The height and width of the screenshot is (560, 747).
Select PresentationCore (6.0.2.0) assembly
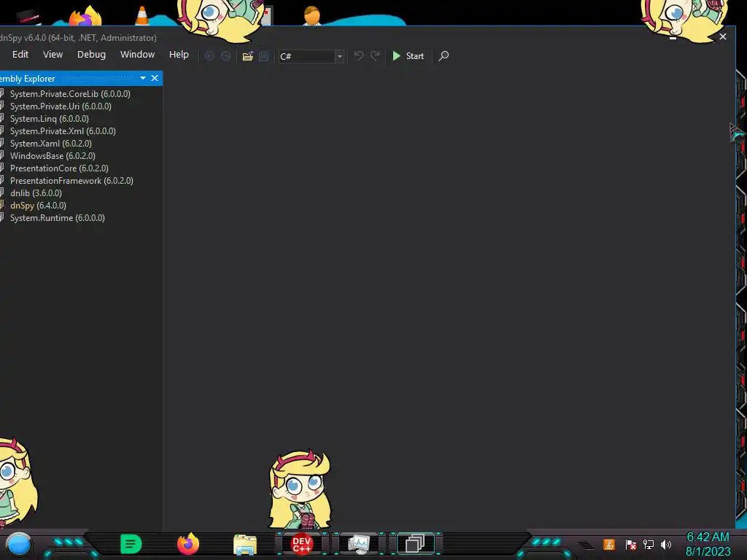(x=59, y=168)
